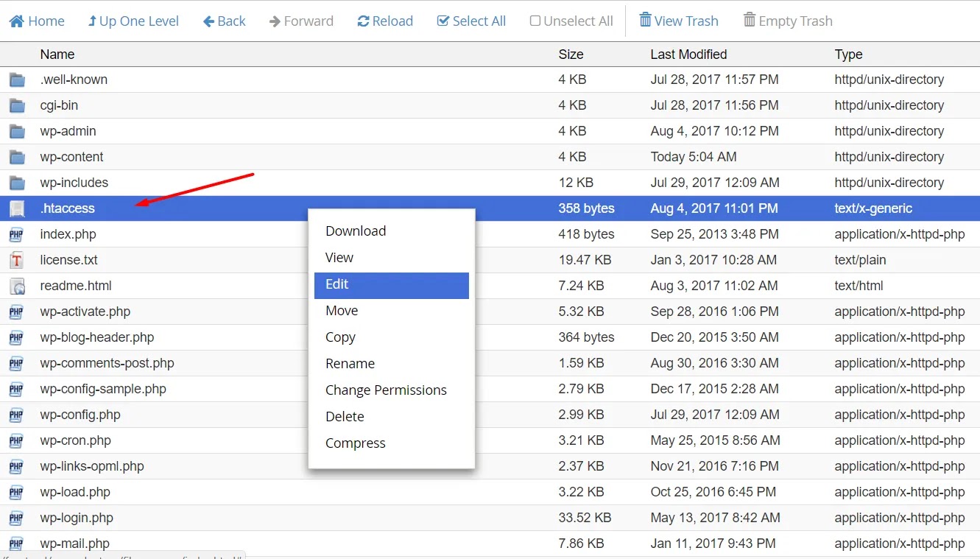
Task: Go Back in file manager
Action: click(225, 21)
